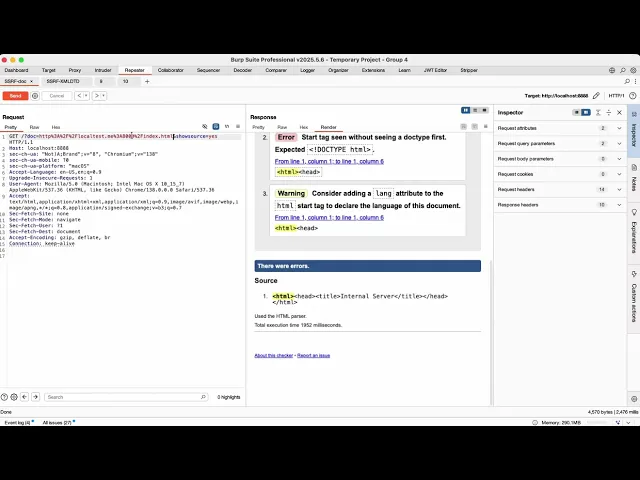Open the Decoder tab
The image size is (640, 480).
point(242,70)
